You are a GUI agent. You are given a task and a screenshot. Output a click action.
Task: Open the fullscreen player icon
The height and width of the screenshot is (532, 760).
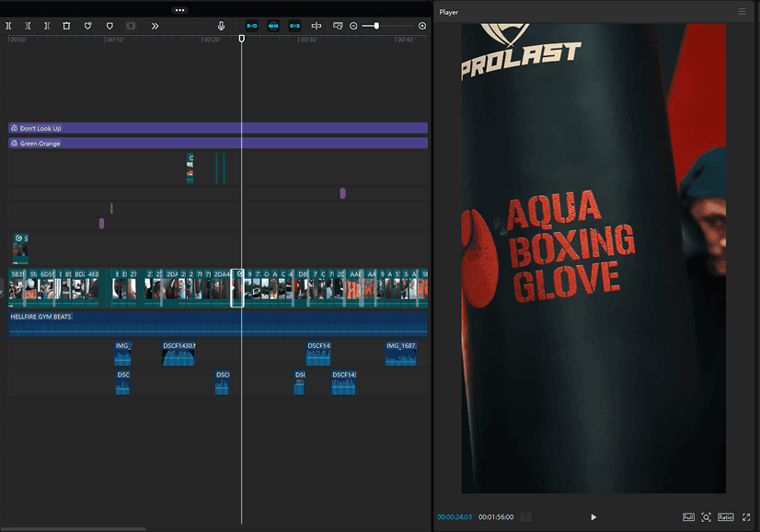pos(746,517)
